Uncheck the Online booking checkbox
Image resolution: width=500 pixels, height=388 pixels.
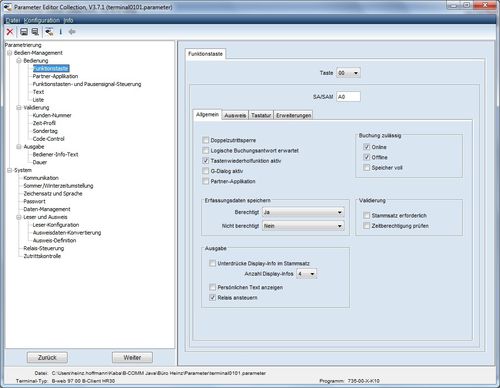pos(367,147)
